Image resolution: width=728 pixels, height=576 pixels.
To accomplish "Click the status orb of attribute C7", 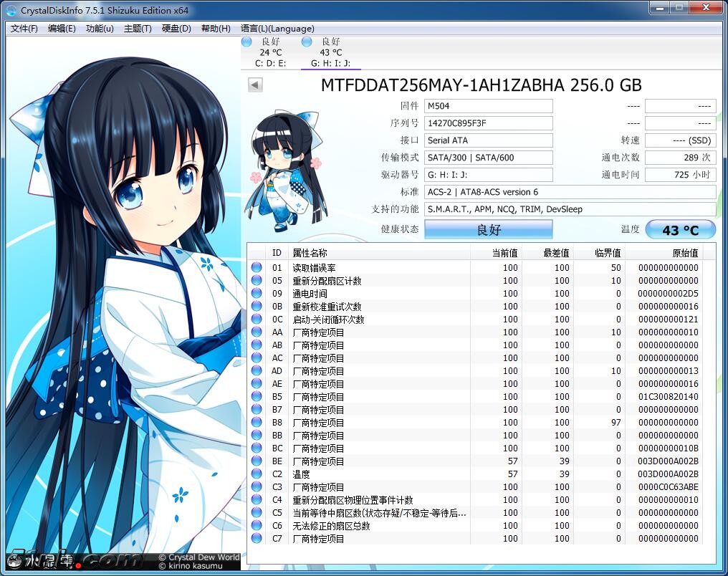I will click(257, 539).
